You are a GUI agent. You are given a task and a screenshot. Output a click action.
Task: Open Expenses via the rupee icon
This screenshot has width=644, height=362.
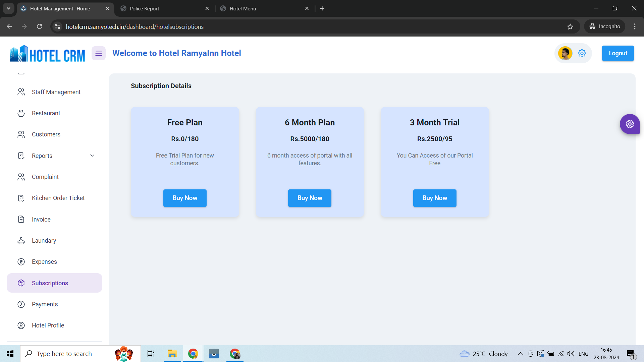(x=21, y=261)
